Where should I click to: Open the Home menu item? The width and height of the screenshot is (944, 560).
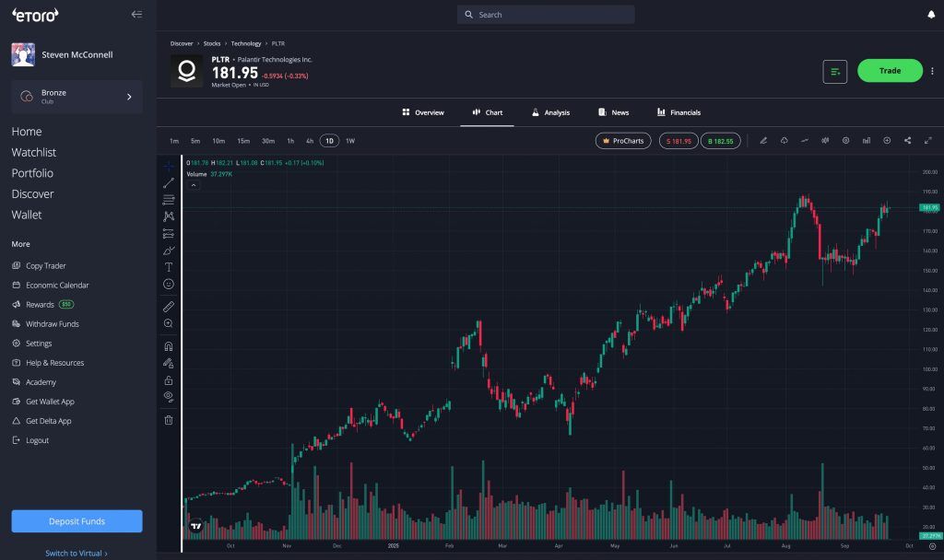[27, 131]
